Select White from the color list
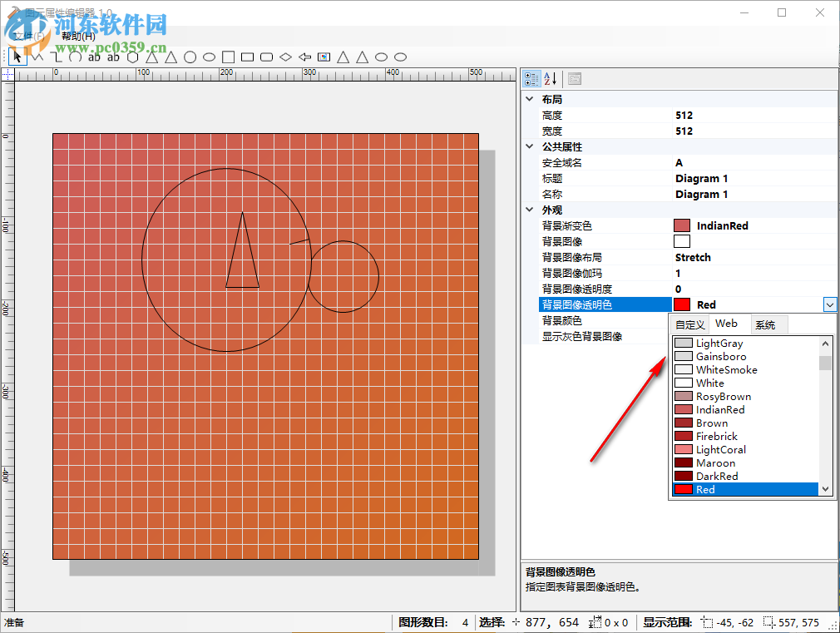 pyautogui.click(x=711, y=383)
